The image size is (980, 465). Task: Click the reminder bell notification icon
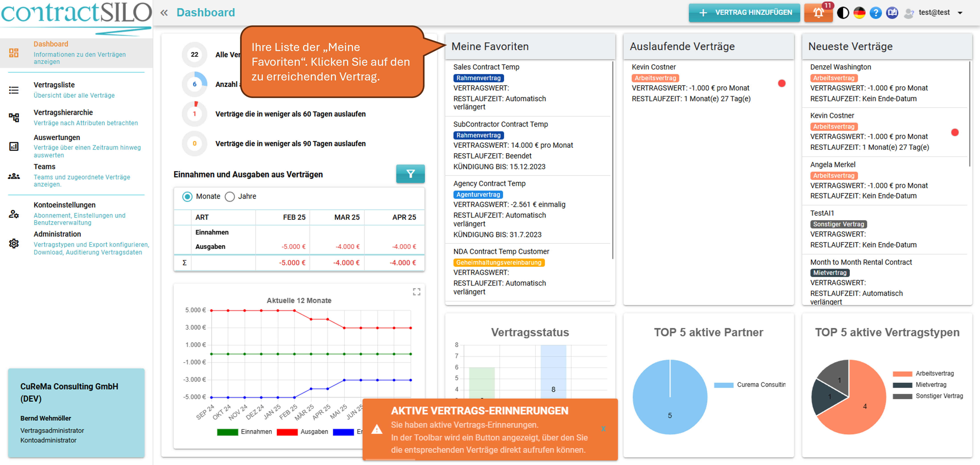click(x=818, y=13)
